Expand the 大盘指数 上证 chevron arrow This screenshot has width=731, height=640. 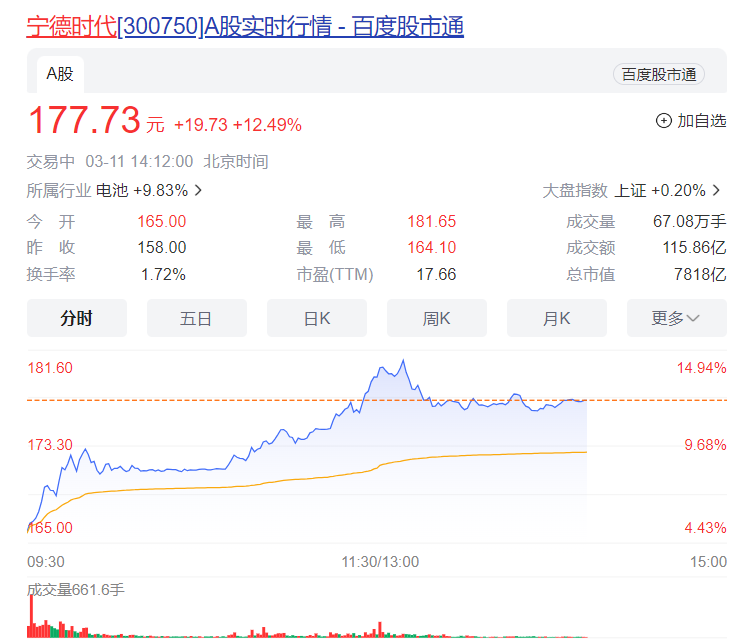point(716,190)
